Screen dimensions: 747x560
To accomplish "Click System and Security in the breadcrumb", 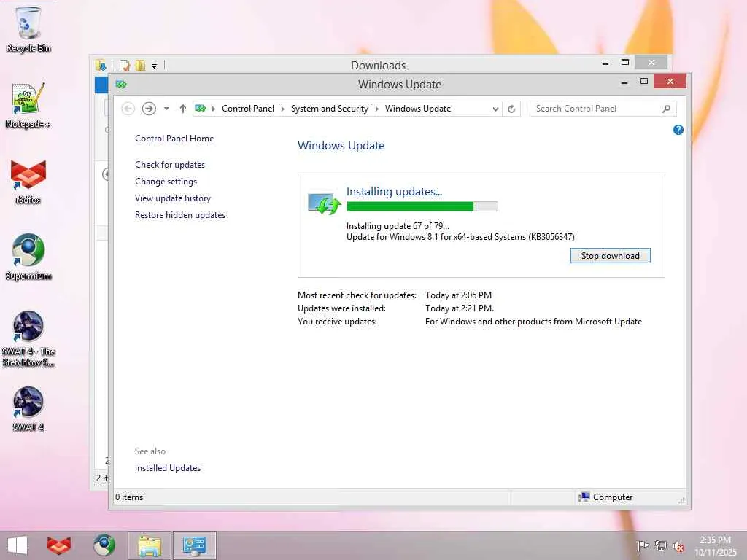I will (330, 109).
